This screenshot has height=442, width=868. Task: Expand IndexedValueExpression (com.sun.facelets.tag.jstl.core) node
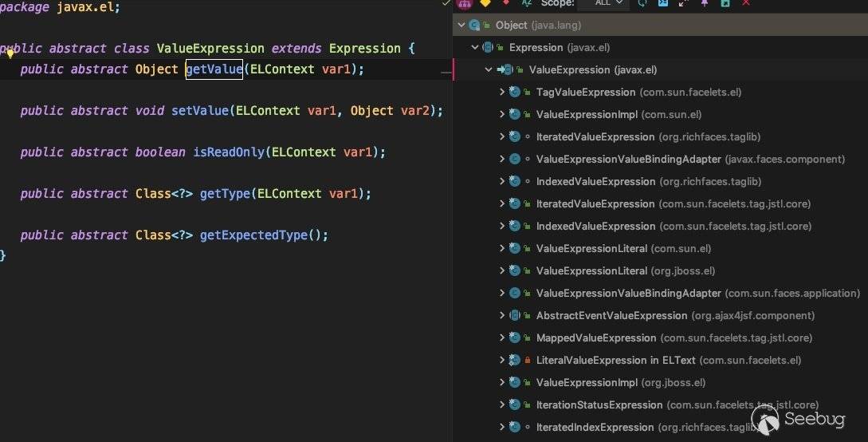pos(501,226)
